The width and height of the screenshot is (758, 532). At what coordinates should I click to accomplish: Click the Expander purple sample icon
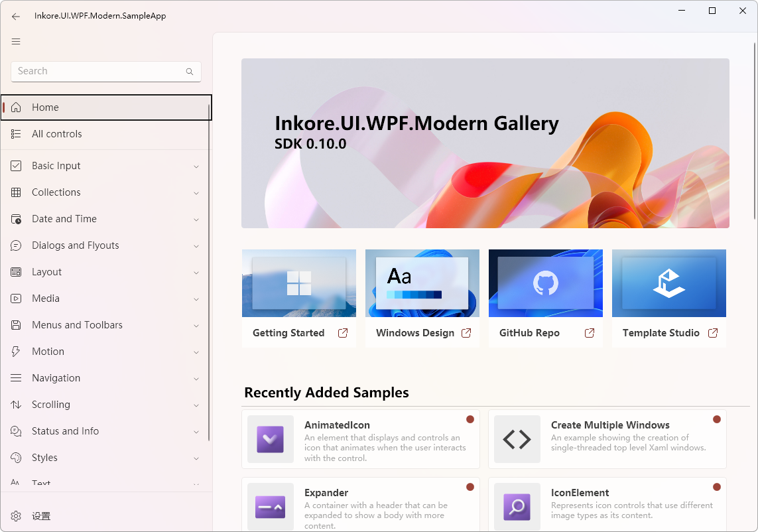pos(270,507)
